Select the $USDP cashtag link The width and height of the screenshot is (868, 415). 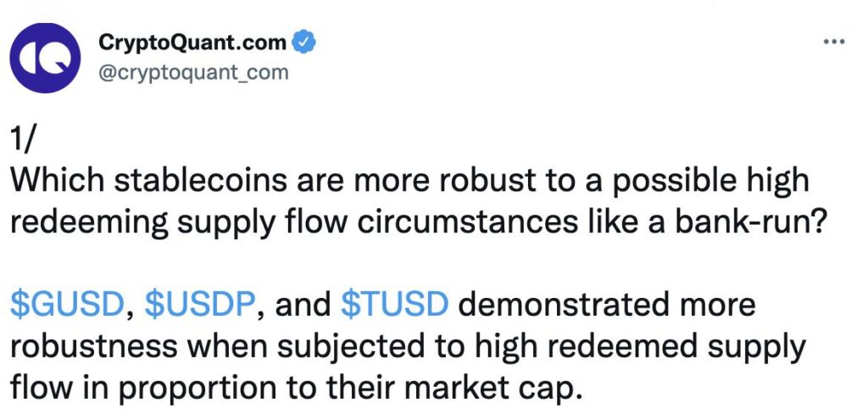(x=200, y=306)
